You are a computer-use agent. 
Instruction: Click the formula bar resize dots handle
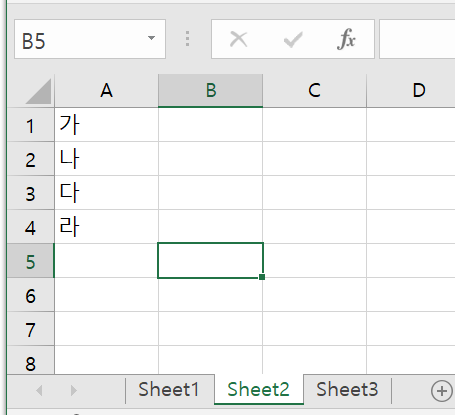[x=188, y=39]
